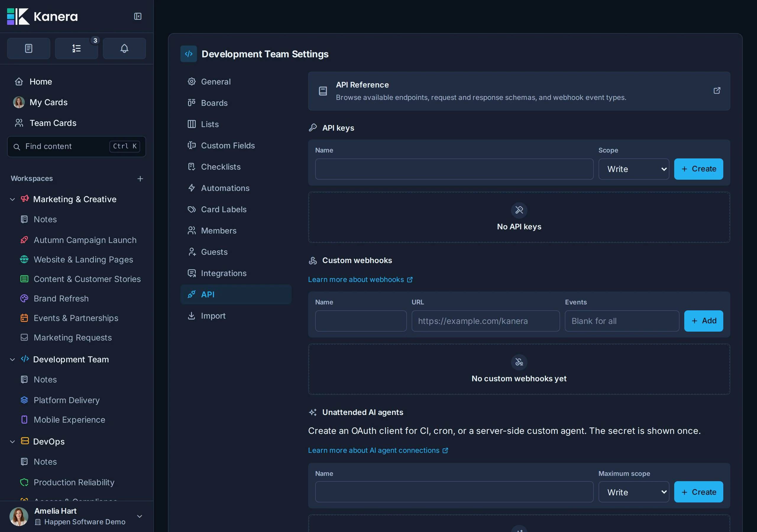Open Mobile Experience board
This screenshot has width=757, height=532.
63,420
